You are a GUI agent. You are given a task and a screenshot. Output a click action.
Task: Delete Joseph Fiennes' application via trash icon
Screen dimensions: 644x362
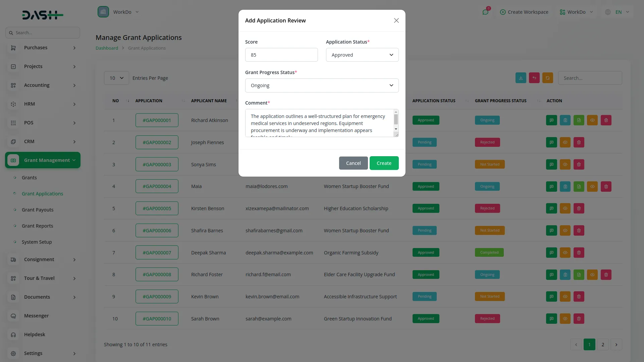click(x=579, y=142)
